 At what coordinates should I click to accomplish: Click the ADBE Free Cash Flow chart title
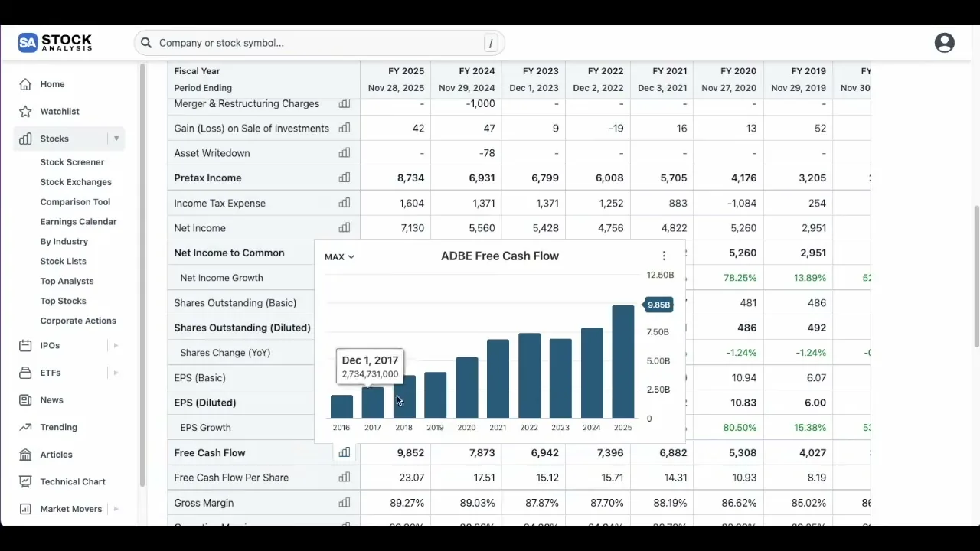[x=500, y=256]
